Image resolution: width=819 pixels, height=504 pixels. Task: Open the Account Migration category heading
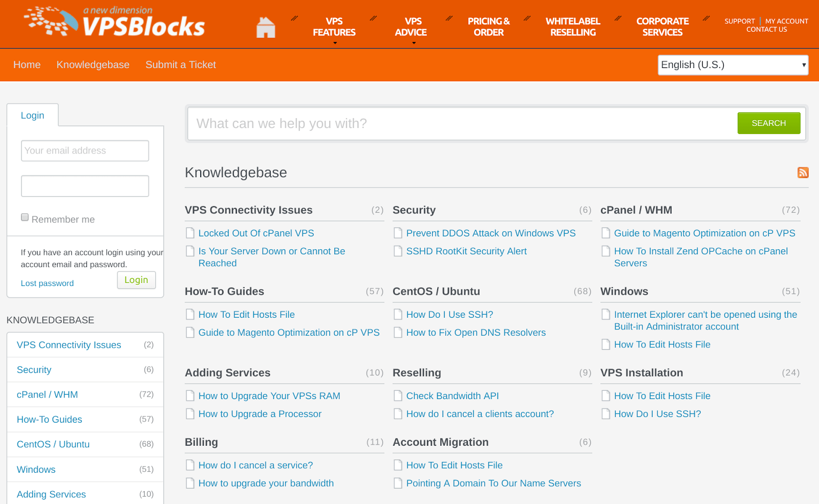pyautogui.click(x=441, y=442)
